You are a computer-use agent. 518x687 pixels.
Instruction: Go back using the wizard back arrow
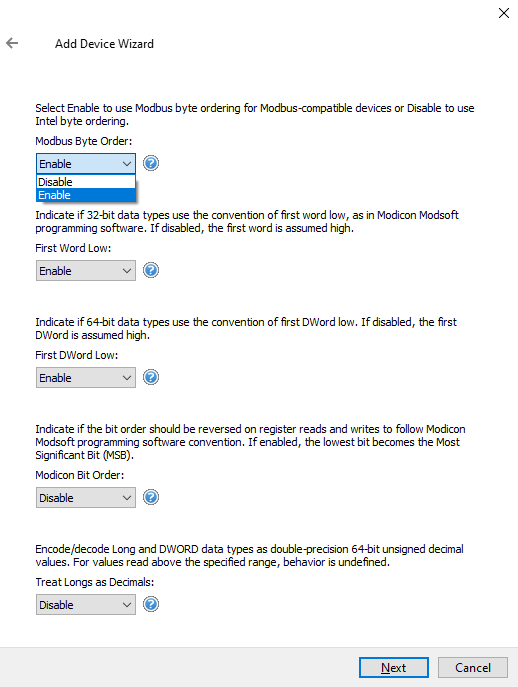point(12,43)
